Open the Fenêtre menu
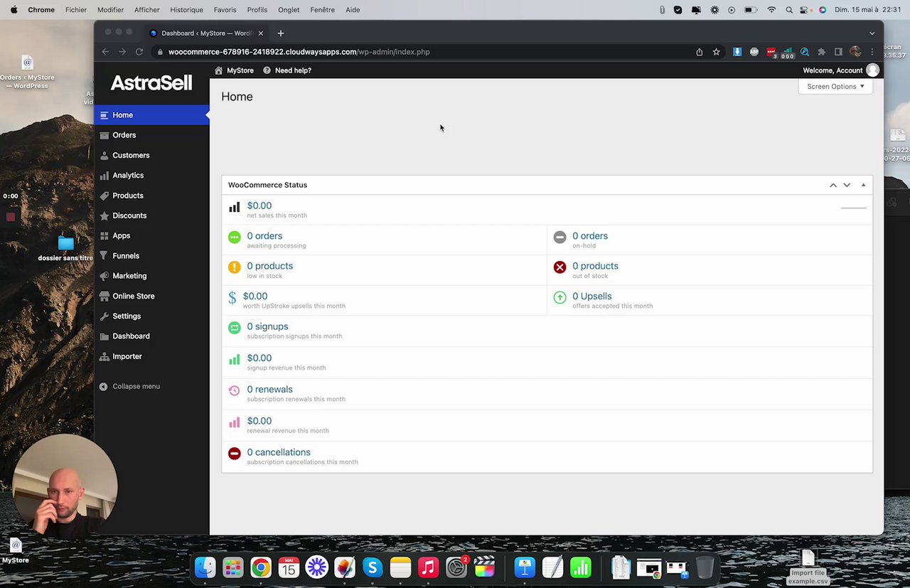This screenshot has width=910, height=588. pos(323,10)
